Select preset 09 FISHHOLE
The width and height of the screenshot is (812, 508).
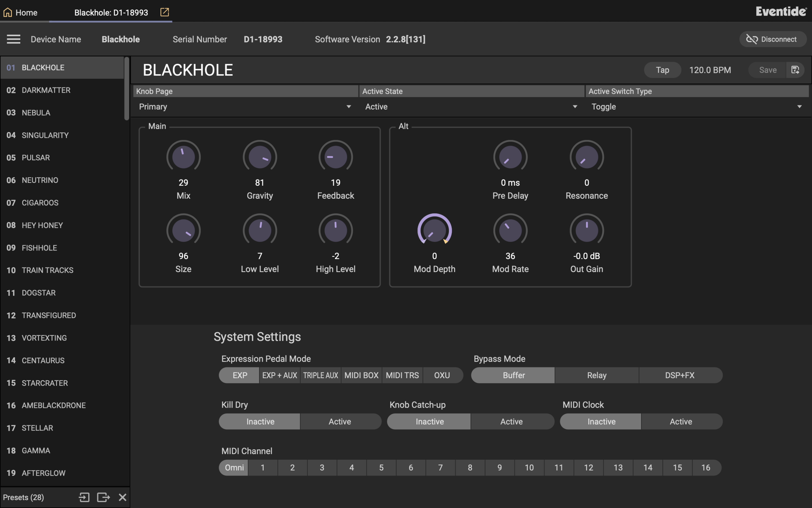[62, 248]
